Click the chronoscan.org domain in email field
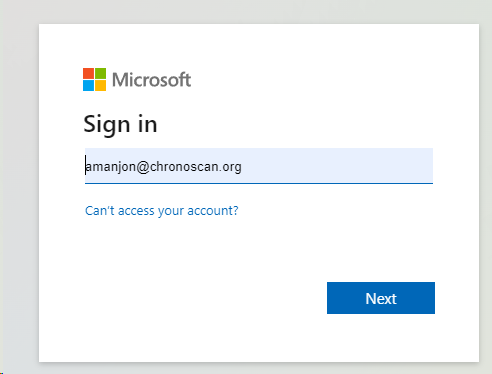The height and width of the screenshot is (374, 492). (196, 167)
